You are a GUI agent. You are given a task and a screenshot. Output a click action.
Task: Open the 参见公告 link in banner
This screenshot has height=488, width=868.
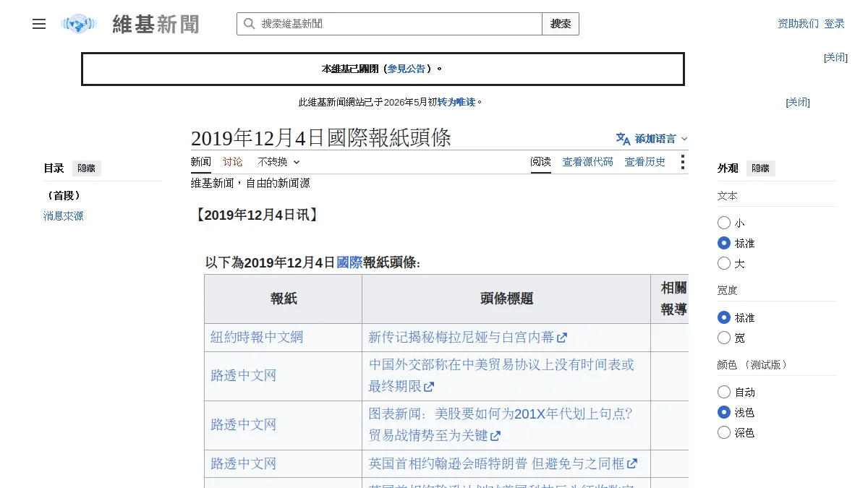pyautogui.click(x=407, y=69)
